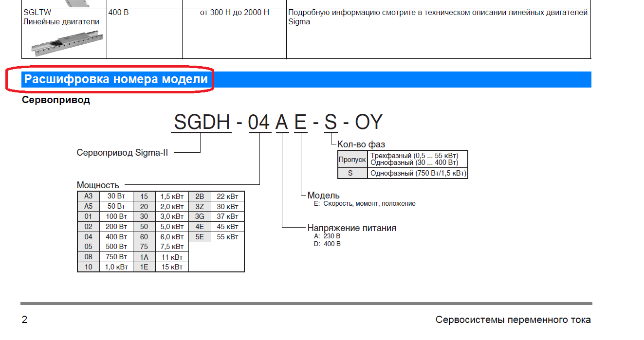644x340 pixels.
Task: Click the 'Мощность' label
Action: click(x=98, y=185)
